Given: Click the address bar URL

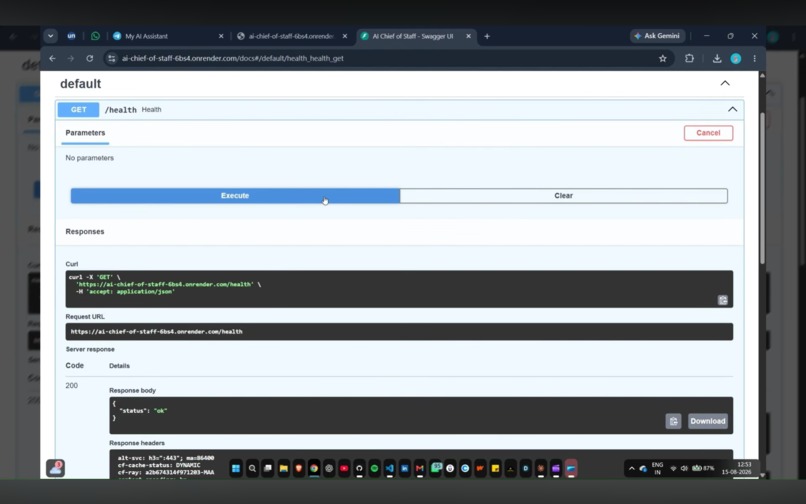Looking at the screenshot, I should click(x=232, y=59).
